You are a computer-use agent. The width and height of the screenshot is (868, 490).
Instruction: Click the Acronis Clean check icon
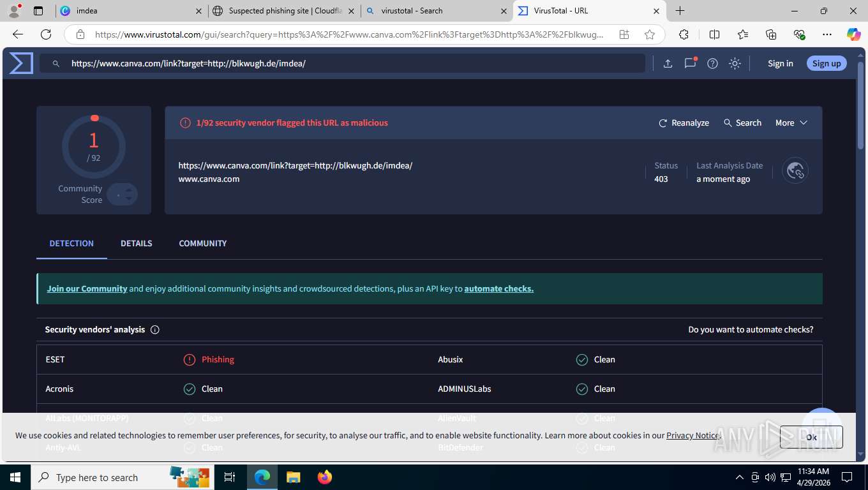coord(190,389)
